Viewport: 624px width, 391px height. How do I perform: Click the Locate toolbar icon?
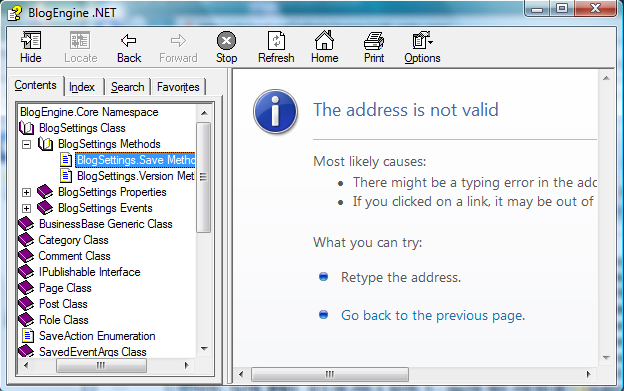80,47
